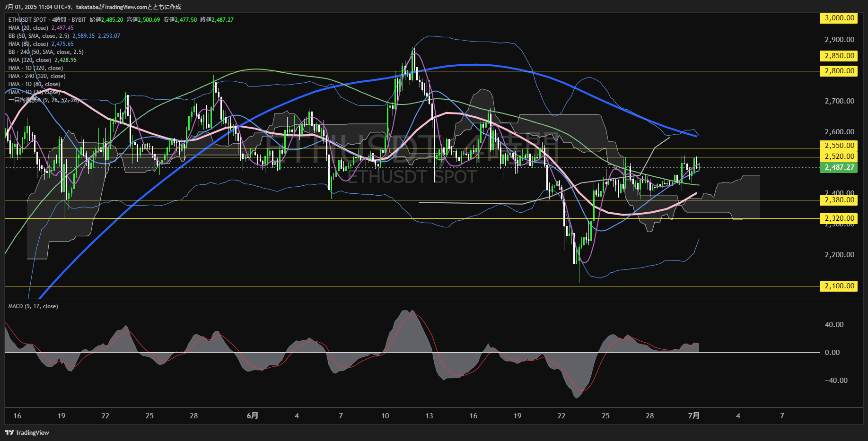
Task: Click the close value 2,487.27 in header
Action: pyautogui.click(x=223, y=20)
